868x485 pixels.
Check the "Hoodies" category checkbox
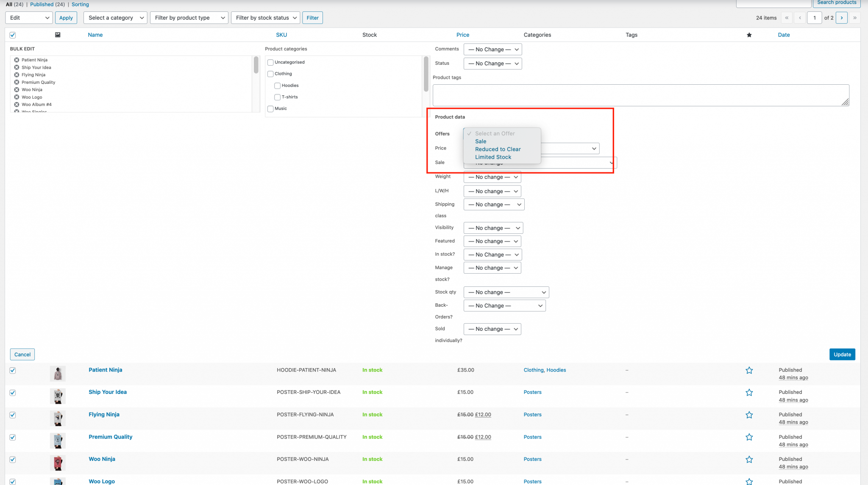[x=277, y=86]
